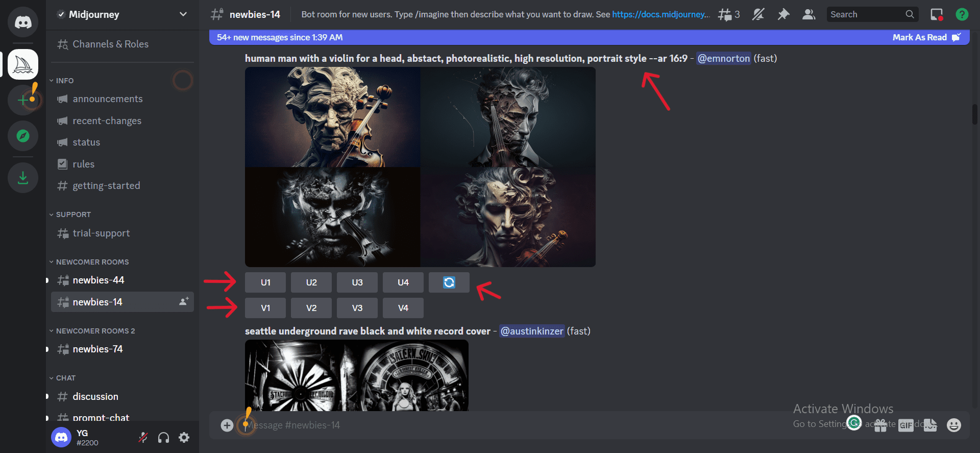The width and height of the screenshot is (980, 453).
Task: Open the Midjourney server dropdown menu
Action: pos(183,14)
